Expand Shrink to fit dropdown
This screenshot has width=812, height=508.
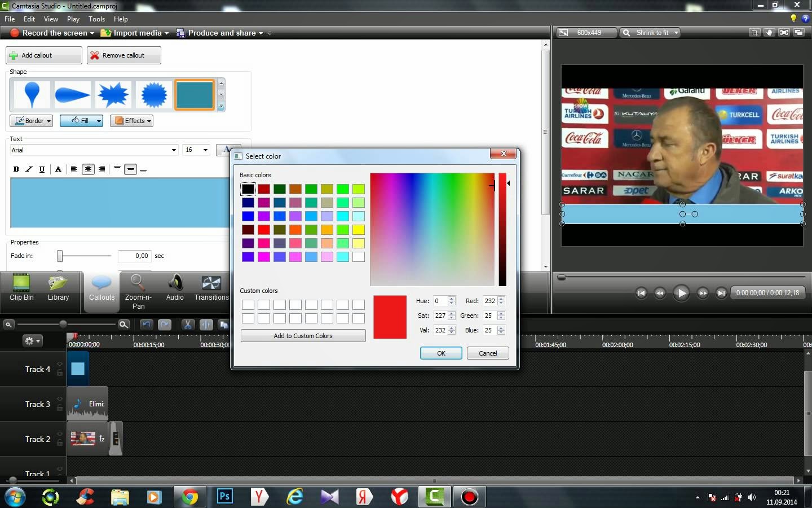676,33
